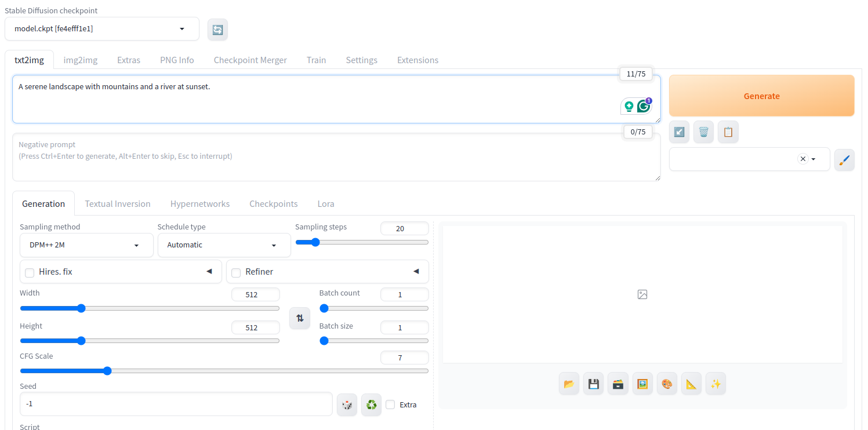Image resolution: width=868 pixels, height=430 pixels.
Task: Click the dice icon to randomize seed
Action: click(x=347, y=405)
